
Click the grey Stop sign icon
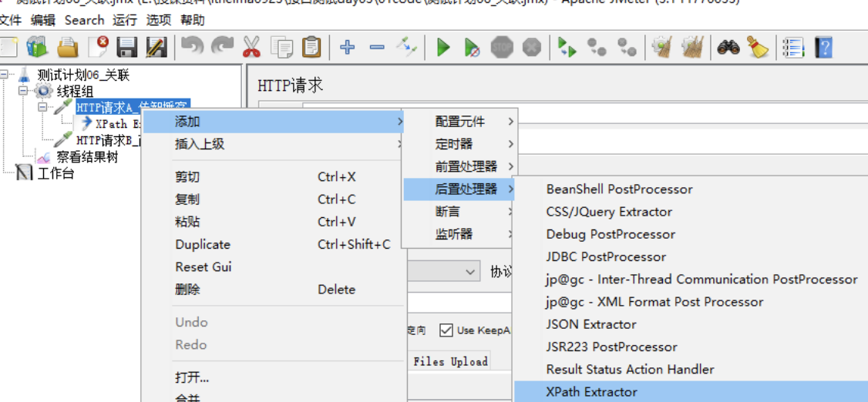[x=502, y=48]
